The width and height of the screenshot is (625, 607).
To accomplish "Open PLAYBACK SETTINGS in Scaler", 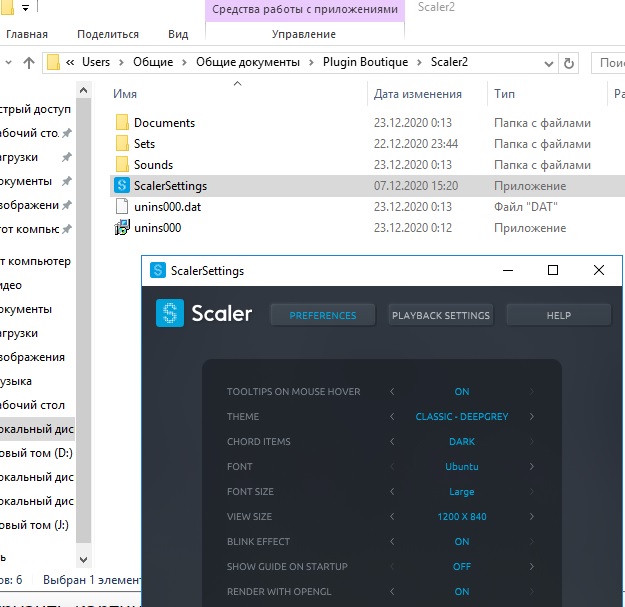I will (440, 315).
